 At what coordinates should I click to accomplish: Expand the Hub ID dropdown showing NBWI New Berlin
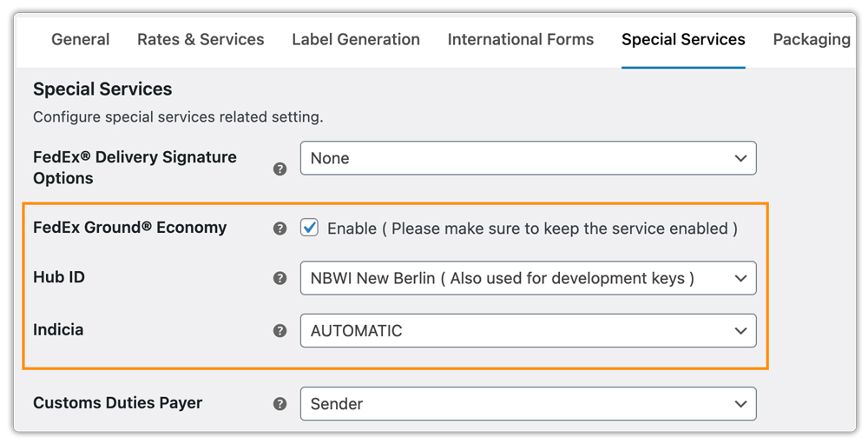pos(528,278)
